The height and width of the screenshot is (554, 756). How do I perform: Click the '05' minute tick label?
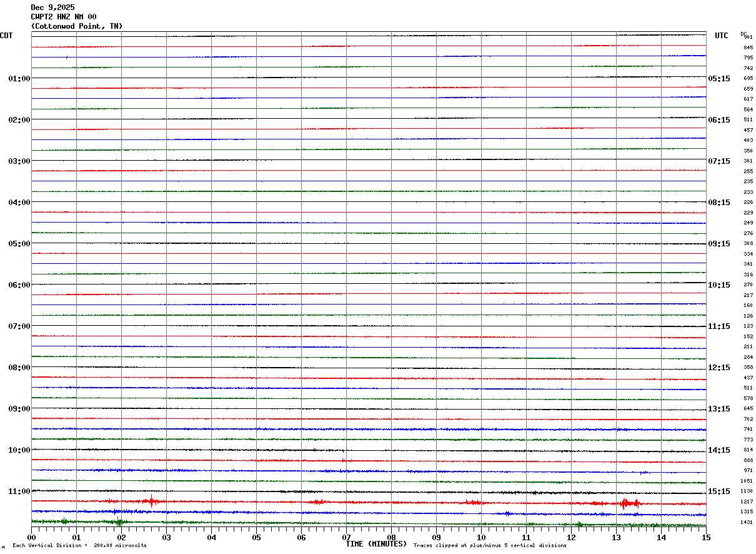pos(256,537)
